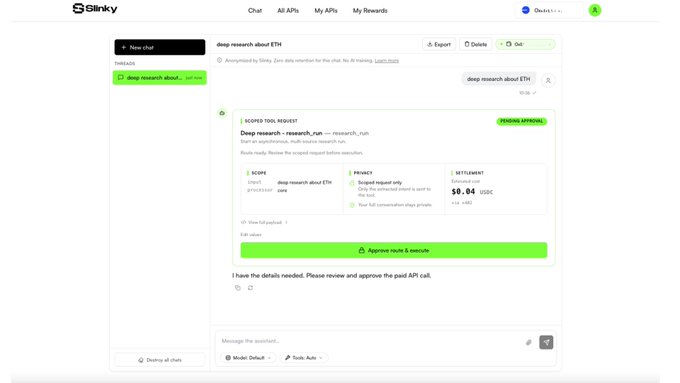This screenshot has width=680, height=383.
Task: Open My APIs tab
Action: point(326,10)
